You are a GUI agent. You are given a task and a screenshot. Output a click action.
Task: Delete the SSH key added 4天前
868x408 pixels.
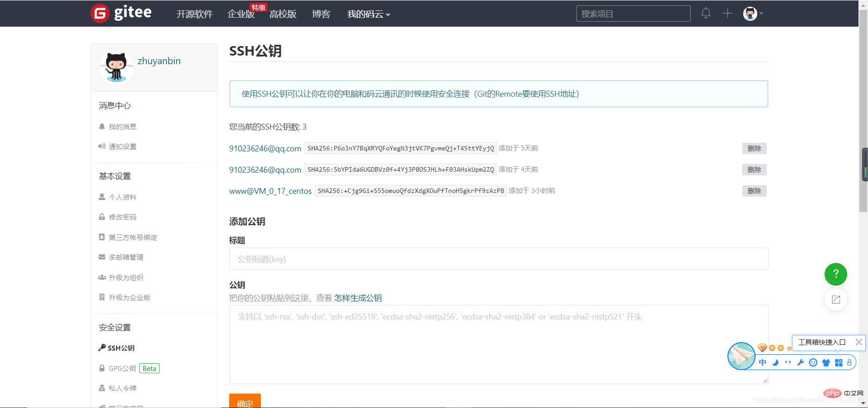pos(754,170)
